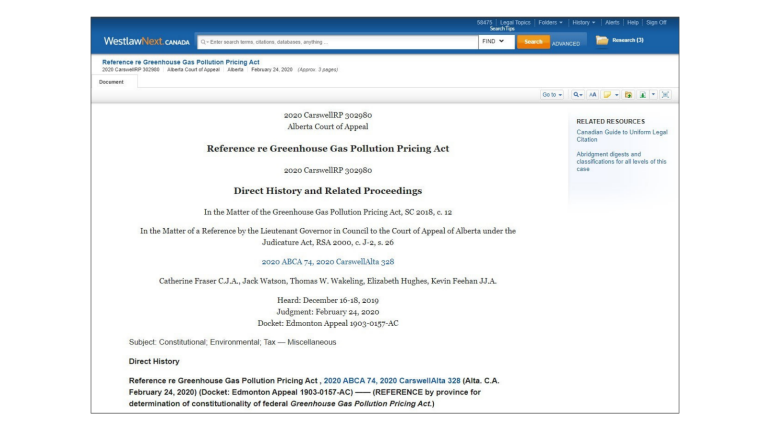768x432 pixels.
Task: Open the search-within-document magnifier tool
Action: (577, 95)
